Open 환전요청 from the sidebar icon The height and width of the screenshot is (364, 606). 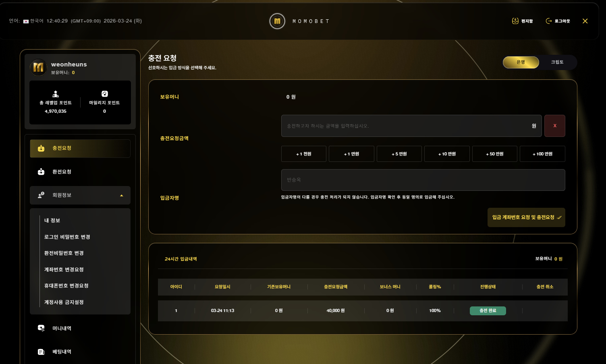[x=41, y=172]
